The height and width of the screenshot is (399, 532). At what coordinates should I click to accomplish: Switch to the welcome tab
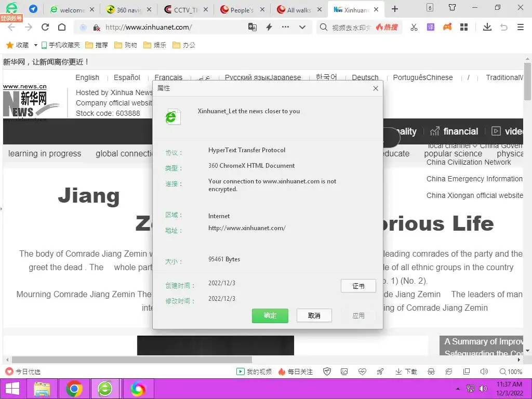(x=72, y=10)
